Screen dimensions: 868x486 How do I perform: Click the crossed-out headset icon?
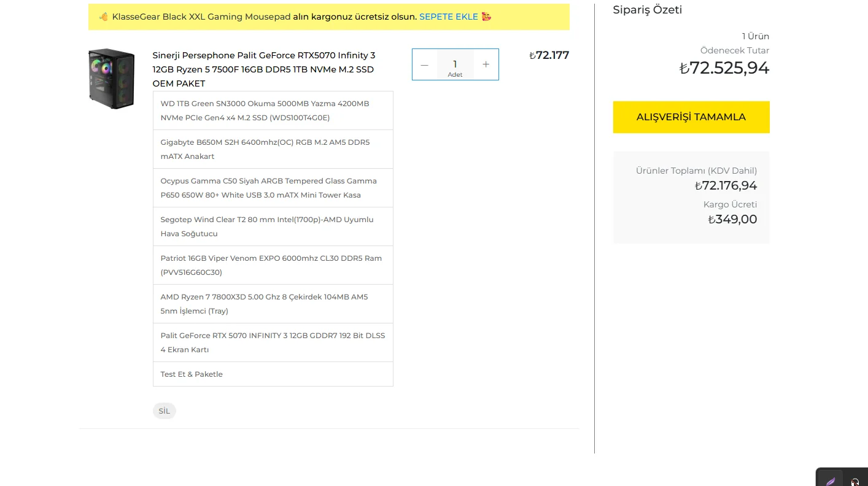coord(854,481)
